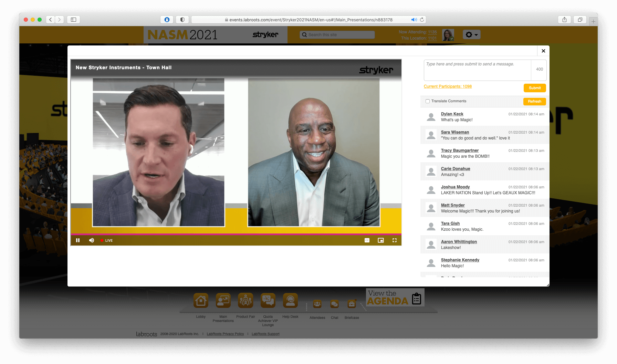Refresh the comments list
The image size is (617, 364).
coord(534,101)
